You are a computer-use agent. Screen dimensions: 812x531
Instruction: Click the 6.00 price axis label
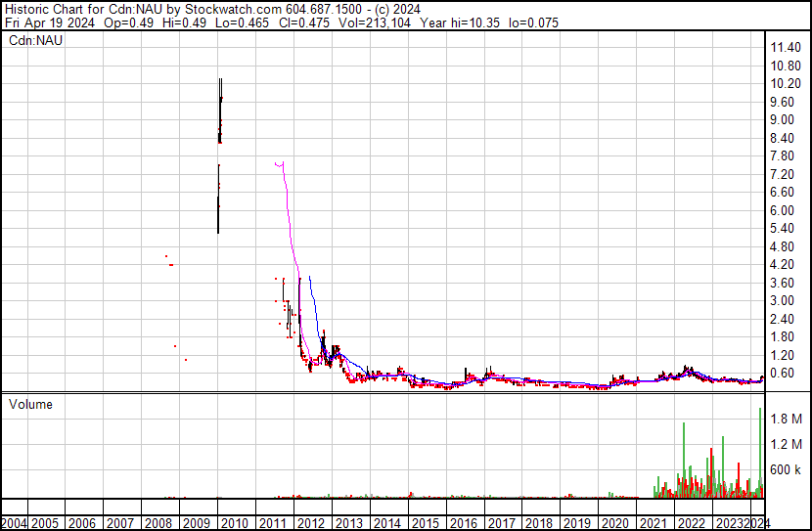[786, 210]
